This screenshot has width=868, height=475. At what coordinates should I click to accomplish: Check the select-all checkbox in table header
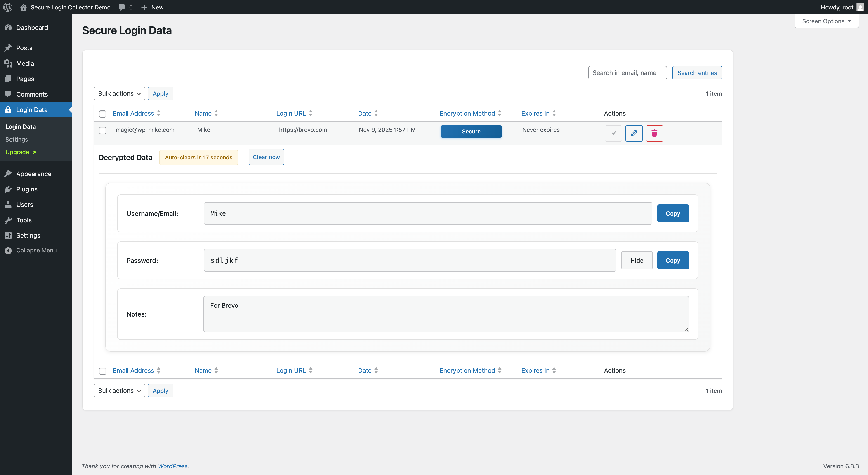pos(102,114)
